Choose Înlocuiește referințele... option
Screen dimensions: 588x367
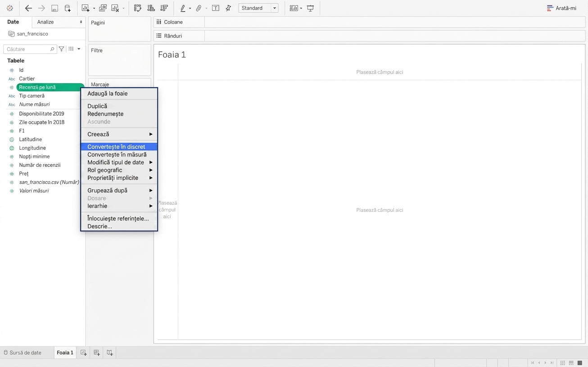119,219
